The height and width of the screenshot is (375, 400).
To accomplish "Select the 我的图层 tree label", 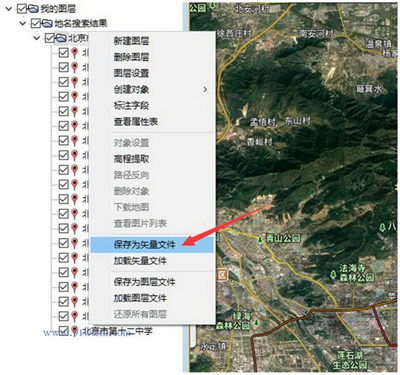I will click(58, 8).
